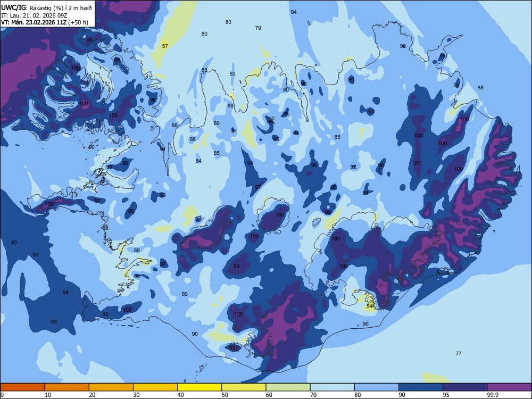
Task: Click the purple legend swatch above 99.9
Action: [509, 387]
